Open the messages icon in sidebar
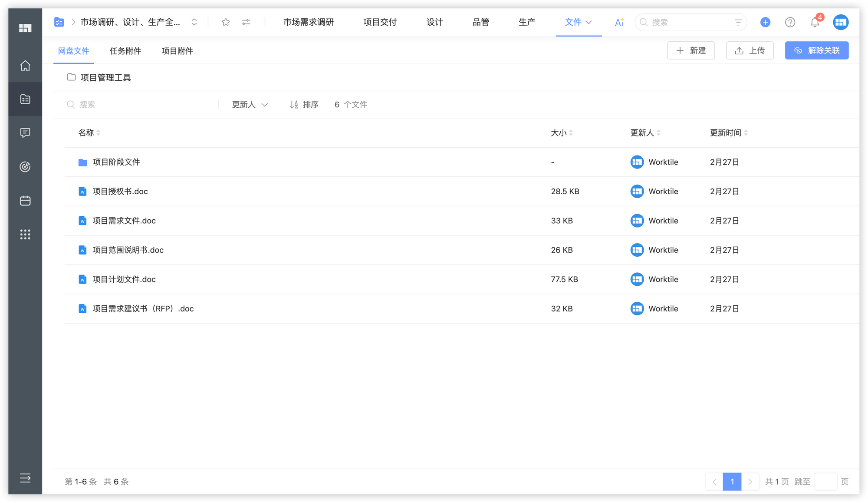 pos(25,133)
